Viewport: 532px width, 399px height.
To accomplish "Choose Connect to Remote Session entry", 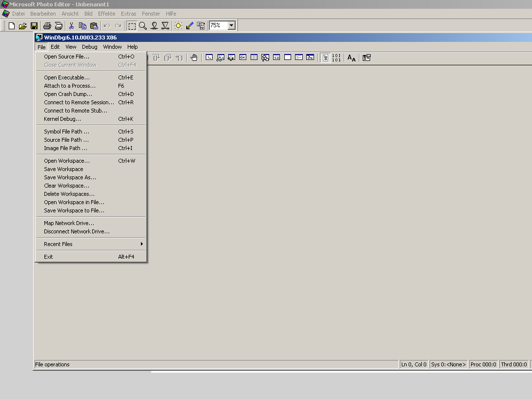I will coord(91,102).
